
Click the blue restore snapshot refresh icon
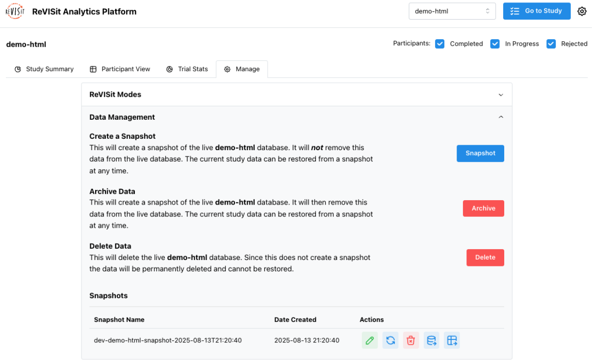[x=390, y=340]
